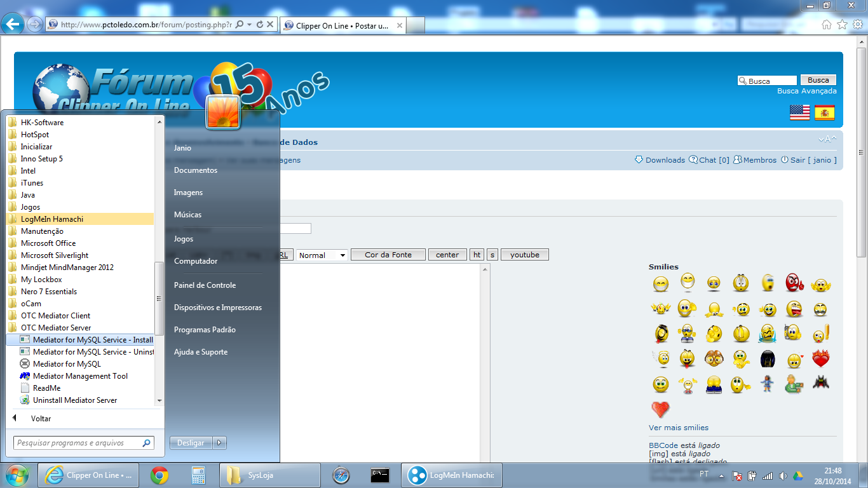868x488 pixels.
Task: Click the browser address bar
Action: click(146, 25)
